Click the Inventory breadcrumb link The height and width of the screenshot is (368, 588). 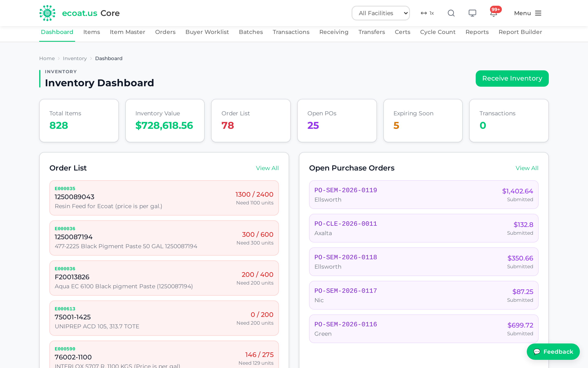[75, 58]
